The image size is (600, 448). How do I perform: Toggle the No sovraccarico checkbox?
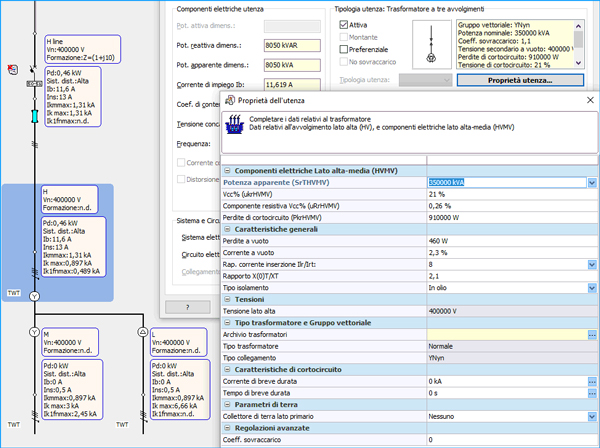tap(344, 62)
